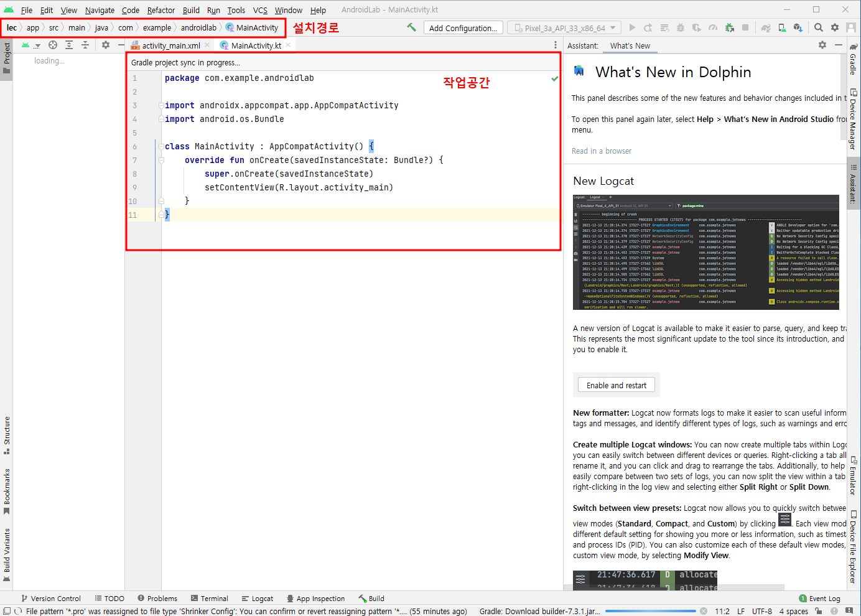Click the Profile app gauge icon
The width and height of the screenshot is (861, 616).
[713, 27]
